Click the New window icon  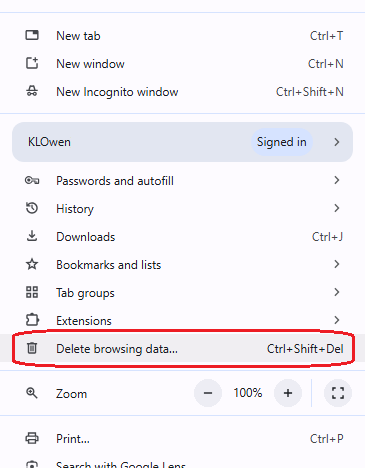[32, 63]
